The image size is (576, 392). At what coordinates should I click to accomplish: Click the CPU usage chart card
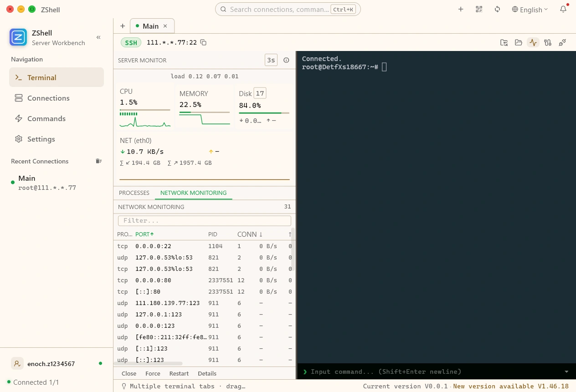tap(145, 107)
